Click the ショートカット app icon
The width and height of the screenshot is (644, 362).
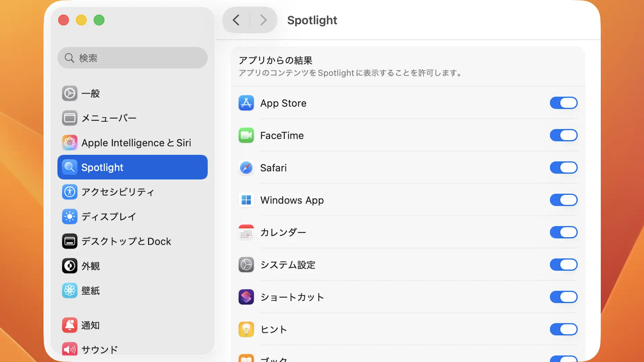tap(246, 297)
